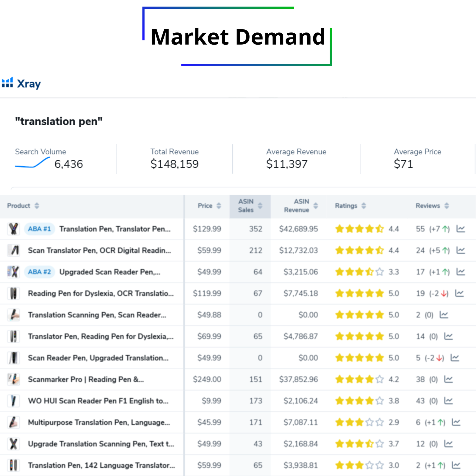Click the $249.00 price cell

[207, 379]
